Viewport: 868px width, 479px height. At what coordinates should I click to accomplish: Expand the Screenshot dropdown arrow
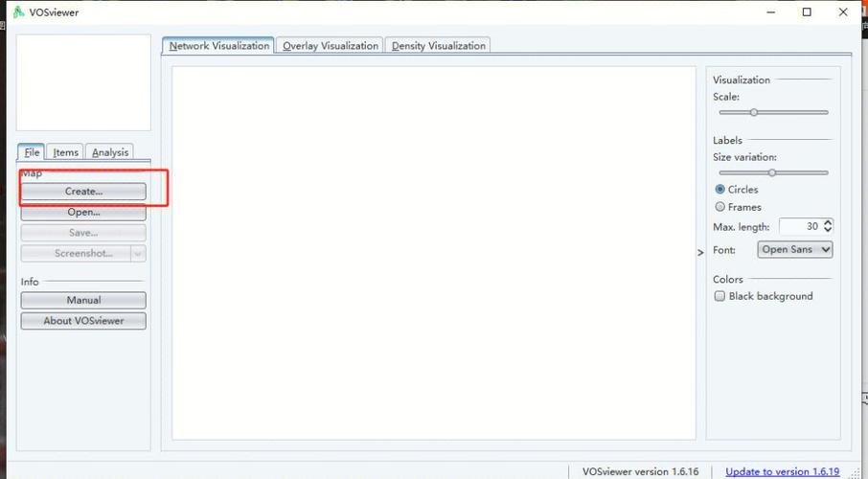click(x=138, y=254)
